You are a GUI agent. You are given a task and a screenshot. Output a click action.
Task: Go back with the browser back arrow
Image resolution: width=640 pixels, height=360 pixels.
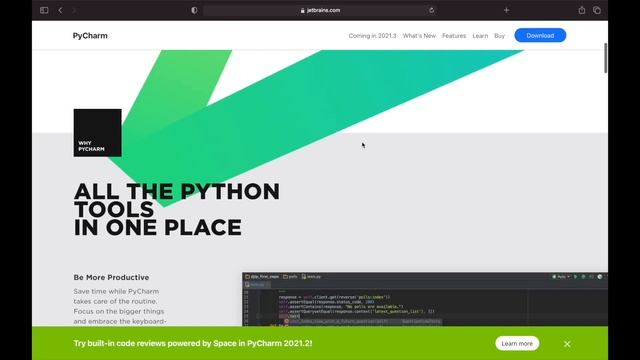pyautogui.click(x=60, y=10)
